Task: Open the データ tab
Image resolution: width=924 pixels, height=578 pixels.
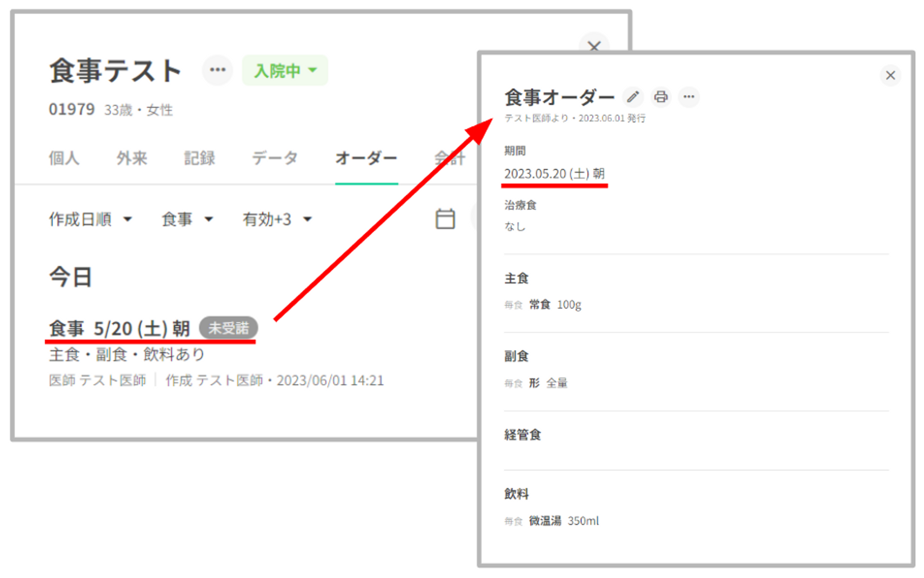Action: tap(274, 158)
